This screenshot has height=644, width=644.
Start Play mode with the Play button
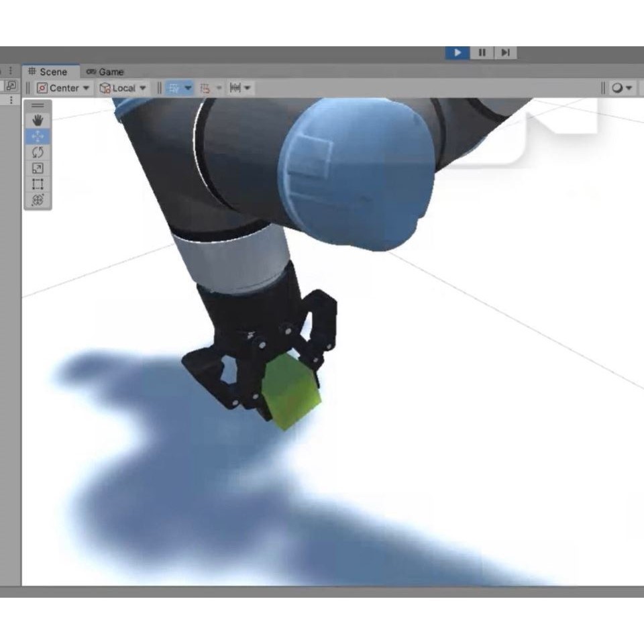tap(458, 52)
